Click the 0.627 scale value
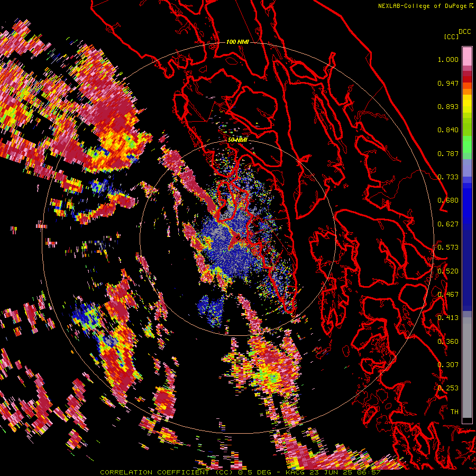Screen dimensions: 476x476 [x=448, y=224]
